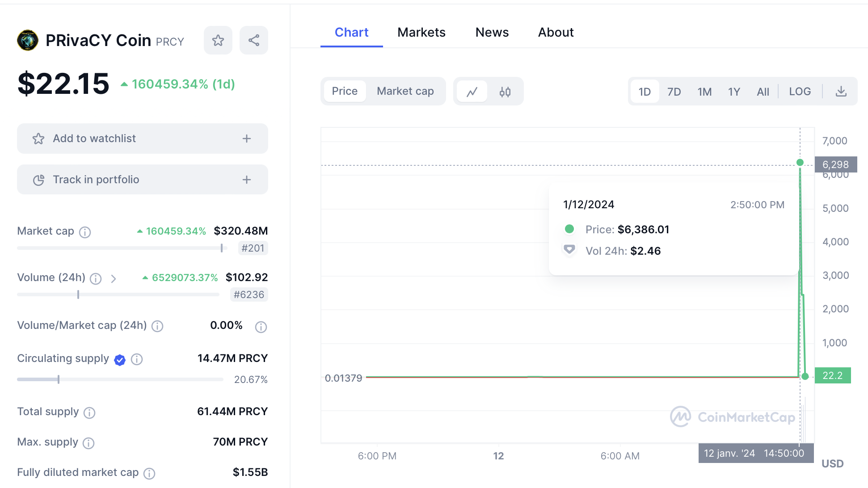868x488 pixels.
Task: Click Fully diluted market cap info icon
Action: click(149, 473)
